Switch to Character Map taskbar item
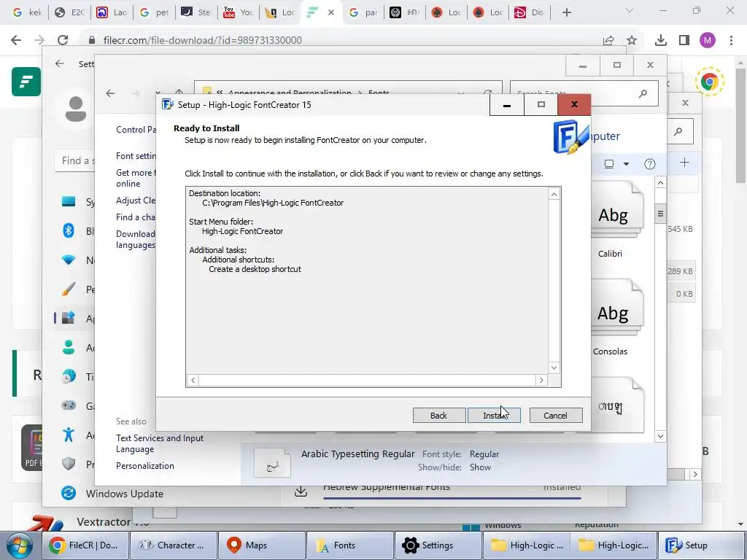This screenshot has height=560, width=747. coord(172,545)
